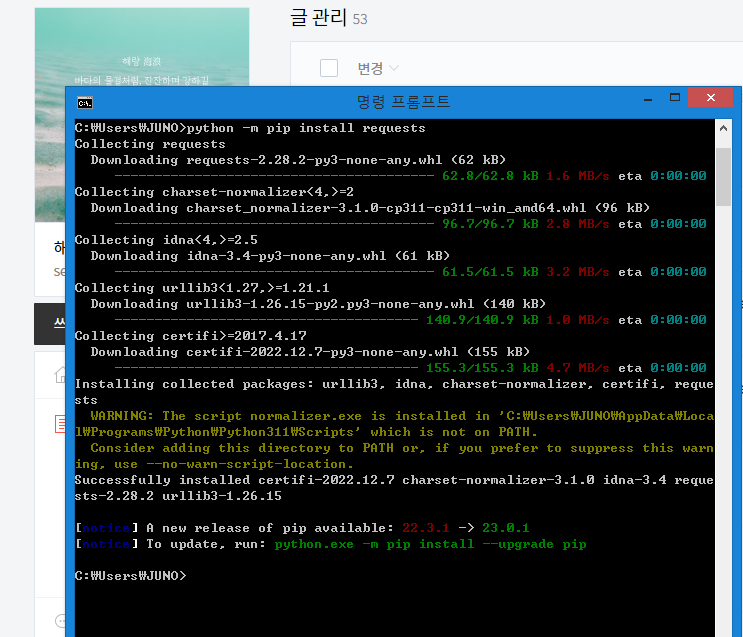Click 'Downloading certifi-2022.12.7-py3-none-any.whl' line
The height and width of the screenshot is (637, 743).
tap(310, 352)
